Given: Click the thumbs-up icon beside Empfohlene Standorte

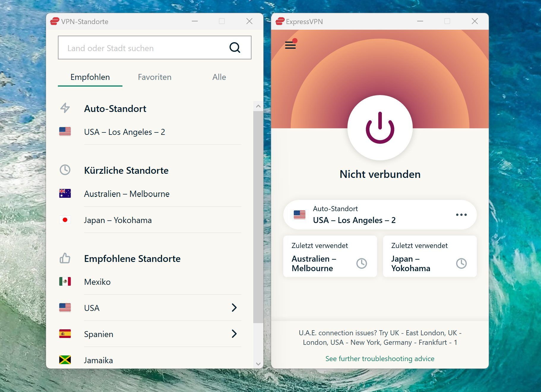Looking at the screenshot, I should (65, 258).
